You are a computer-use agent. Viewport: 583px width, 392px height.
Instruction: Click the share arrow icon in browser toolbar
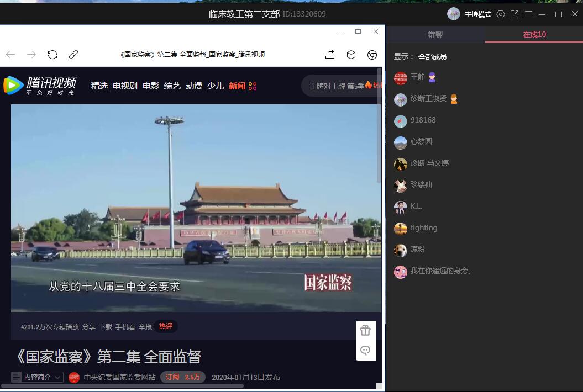pos(330,55)
